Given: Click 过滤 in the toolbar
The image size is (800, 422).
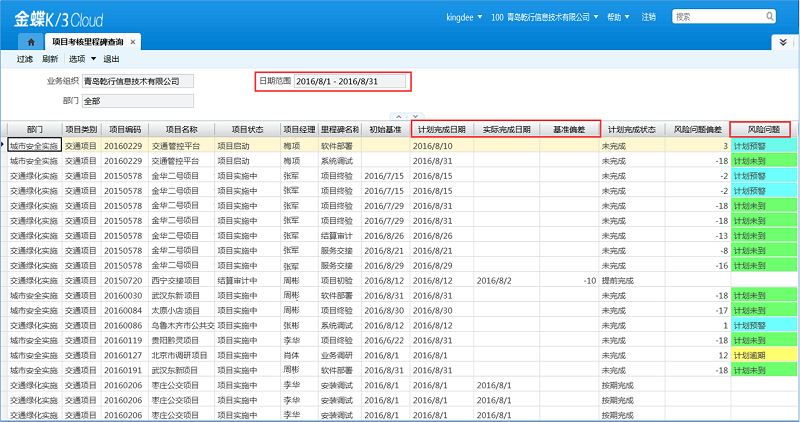Looking at the screenshot, I should pyautogui.click(x=24, y=59).
